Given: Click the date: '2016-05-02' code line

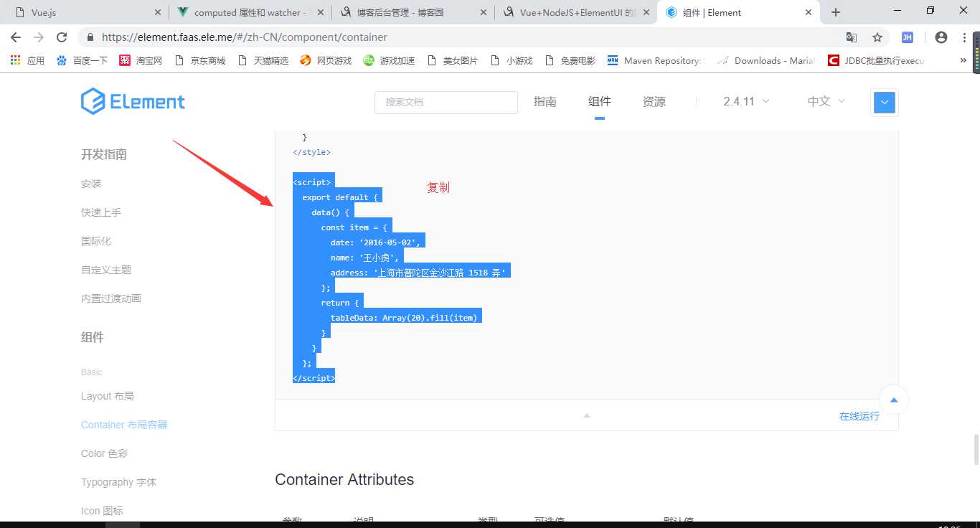Looking at the screenshot, I should (x=374, y=242).
